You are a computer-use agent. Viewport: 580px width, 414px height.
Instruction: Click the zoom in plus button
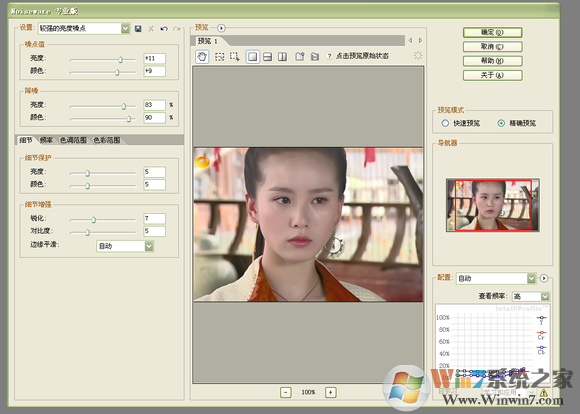[331, 392]
